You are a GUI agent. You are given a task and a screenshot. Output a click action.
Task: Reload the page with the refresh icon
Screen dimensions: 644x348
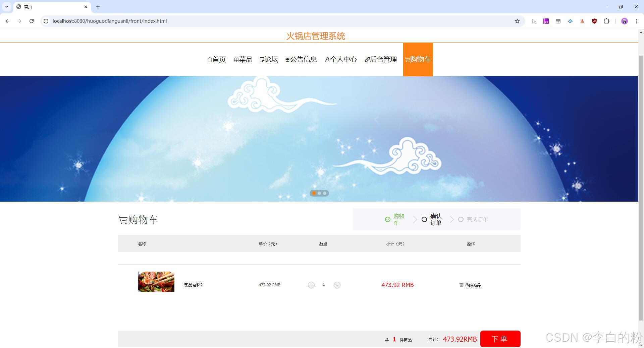tap(32, 21)
